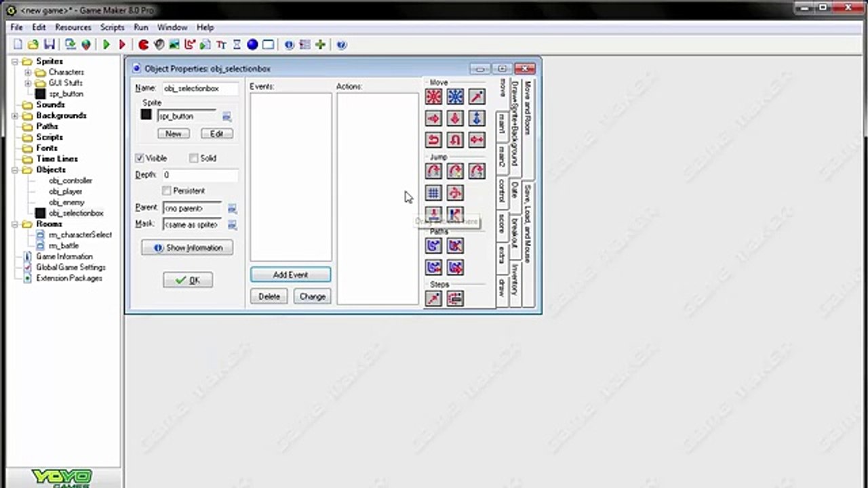Select obj_controller in the resource tree
The height and width of the screenshot is (488, 868).
click(71, 181)
